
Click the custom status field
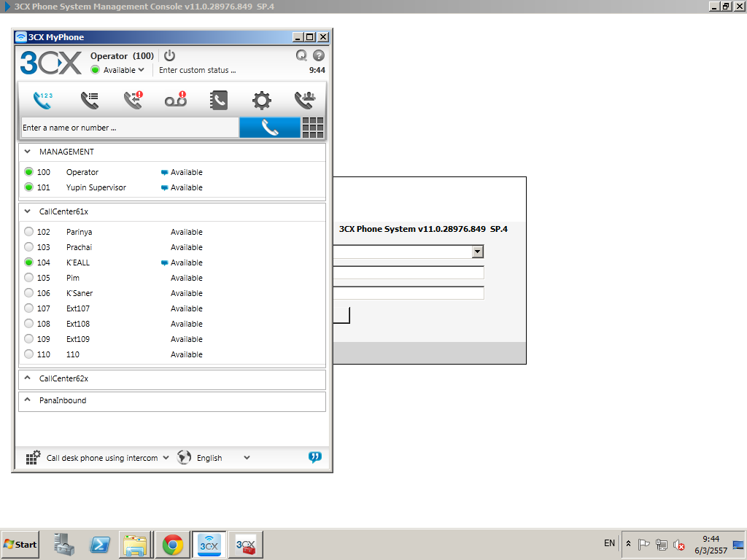click(x=197, y=70)
